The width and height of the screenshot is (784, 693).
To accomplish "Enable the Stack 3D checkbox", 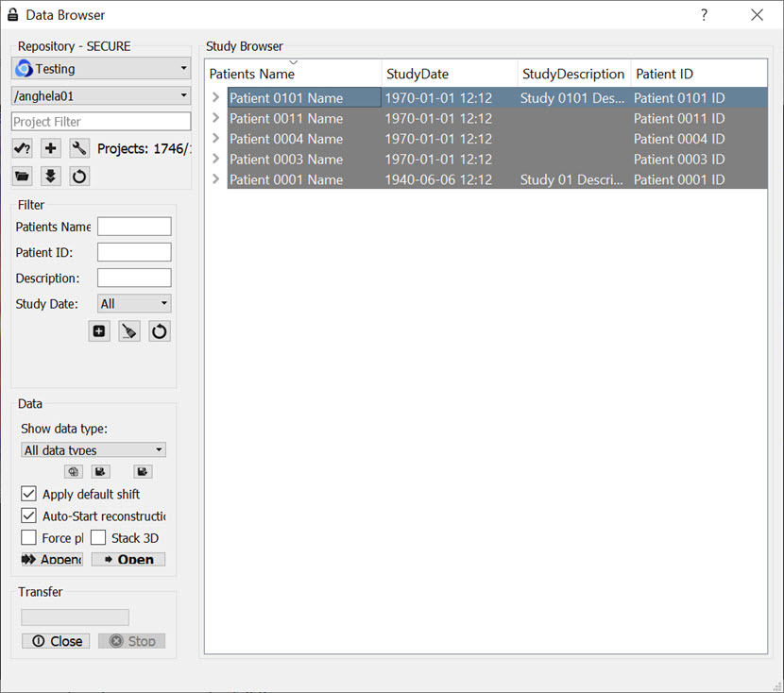I will pos(98,538).
